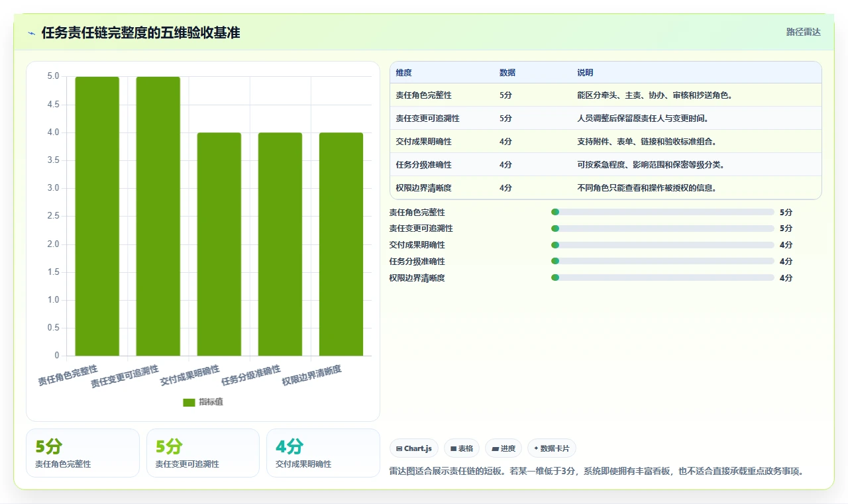Click the footnote text about 雷达图
Screen dimensions: 848x504
[x=596, y=472]
